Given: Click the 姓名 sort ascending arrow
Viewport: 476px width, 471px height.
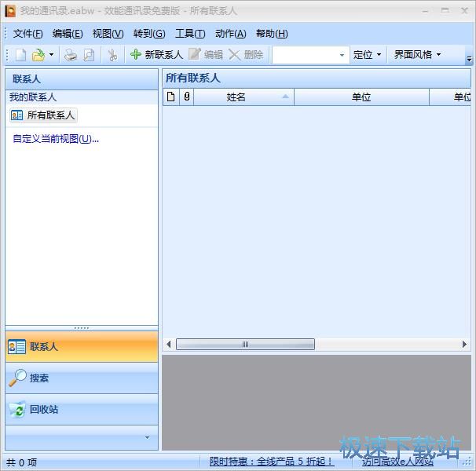Looking at the screenshot, I should point(285,97).
